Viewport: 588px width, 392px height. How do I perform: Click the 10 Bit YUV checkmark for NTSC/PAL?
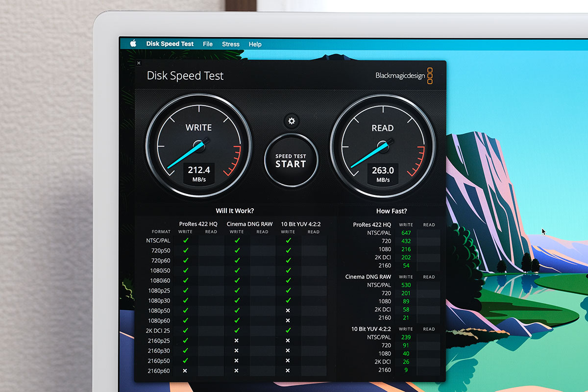coord(288,241)
